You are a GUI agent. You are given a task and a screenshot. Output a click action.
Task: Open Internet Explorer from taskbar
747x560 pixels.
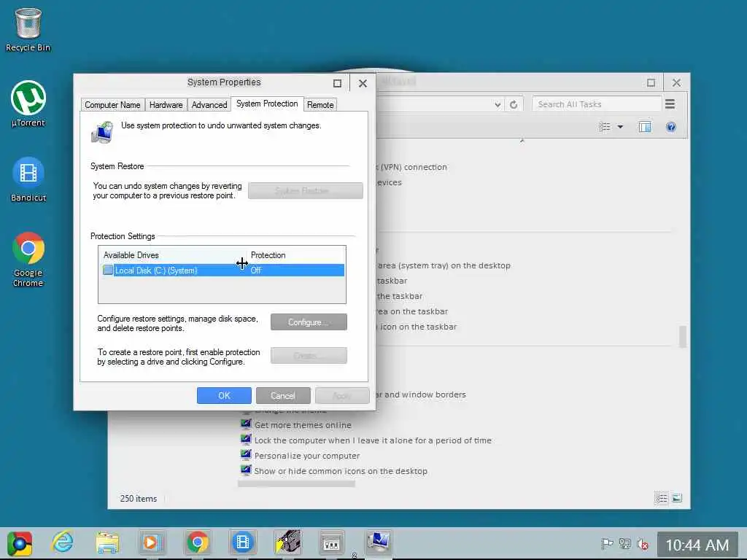(63, 542)
